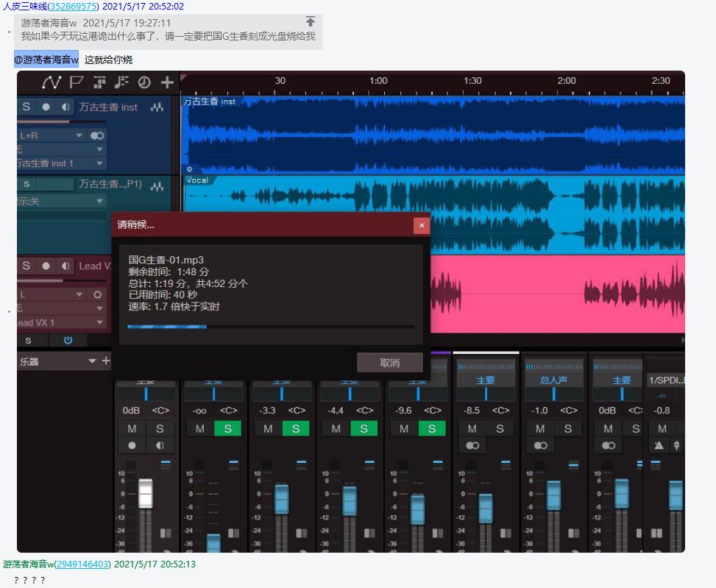Click stereo link icon on -8.5 channel
Viewport: 716px width, 588px height.
pos(472,445)
